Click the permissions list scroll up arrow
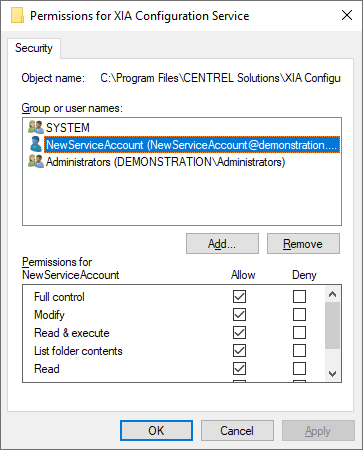Viewport: 363px width, 450px height. click(x=332, y=294)
